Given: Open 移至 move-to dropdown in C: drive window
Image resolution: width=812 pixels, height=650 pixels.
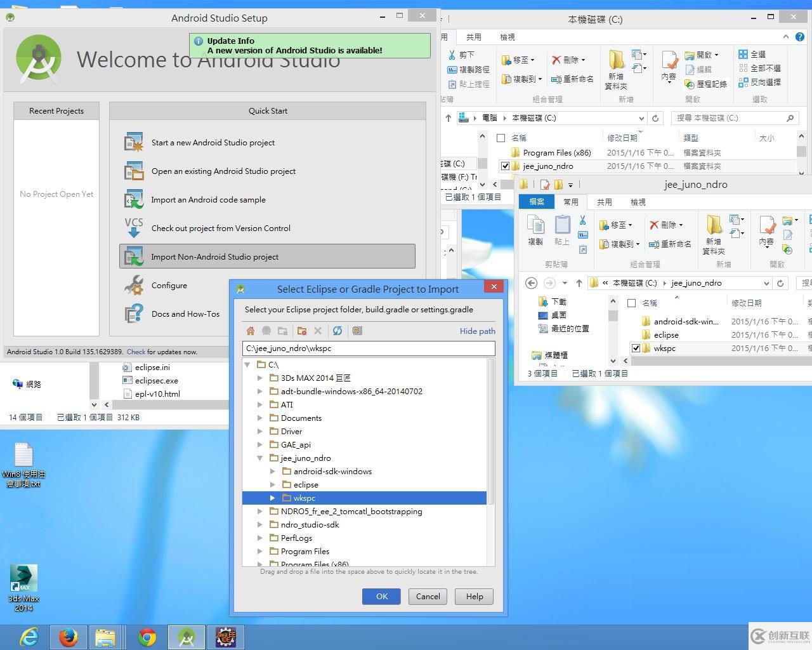Looking at the screenshot, I should 518,60.
